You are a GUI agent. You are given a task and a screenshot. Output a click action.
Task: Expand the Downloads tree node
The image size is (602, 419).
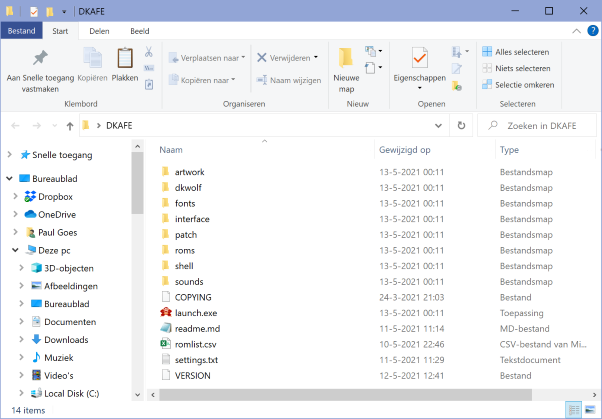point(22,340)
